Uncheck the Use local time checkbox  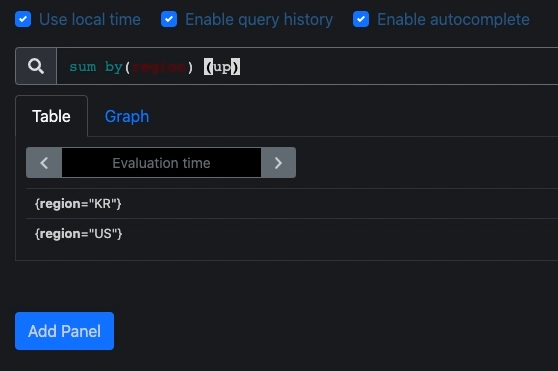(23, 19)
